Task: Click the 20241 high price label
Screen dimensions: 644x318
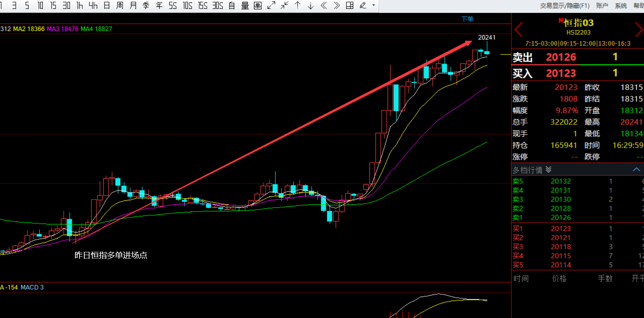Action: [487, 37]
